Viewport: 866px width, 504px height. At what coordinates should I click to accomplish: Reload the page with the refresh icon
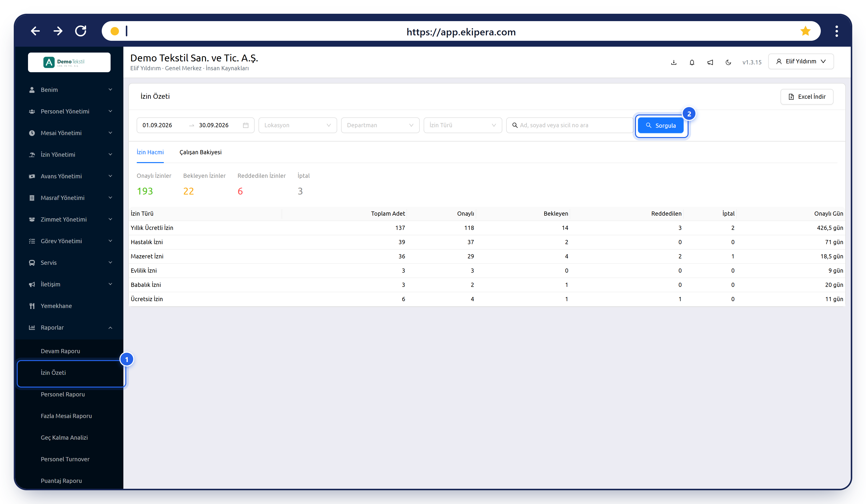pos(81,31)
